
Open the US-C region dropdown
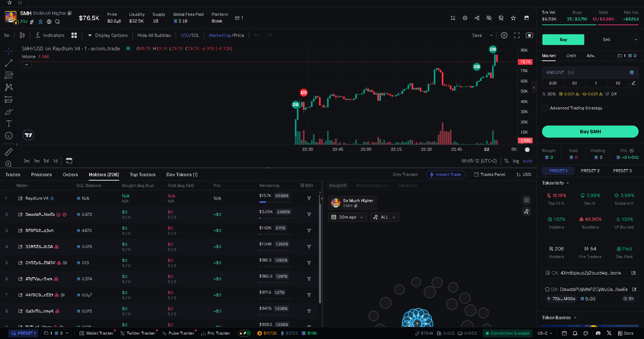tap(546, 333)
